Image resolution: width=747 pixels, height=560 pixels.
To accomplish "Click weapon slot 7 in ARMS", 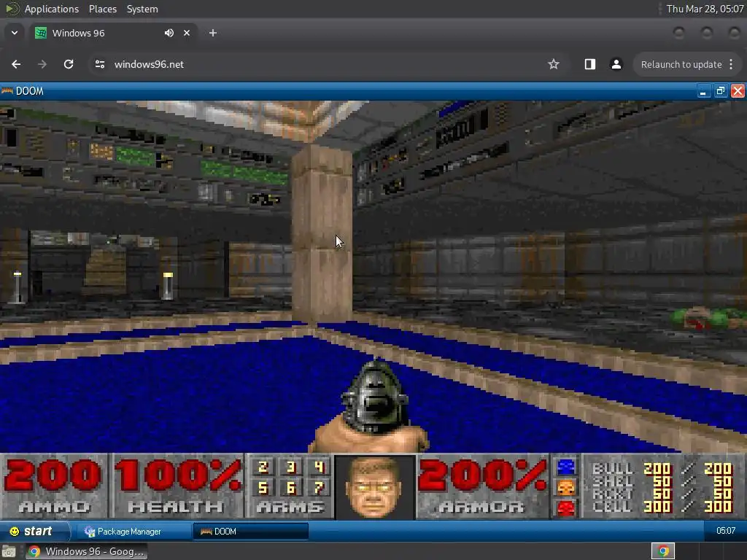I will click(319, 488).
